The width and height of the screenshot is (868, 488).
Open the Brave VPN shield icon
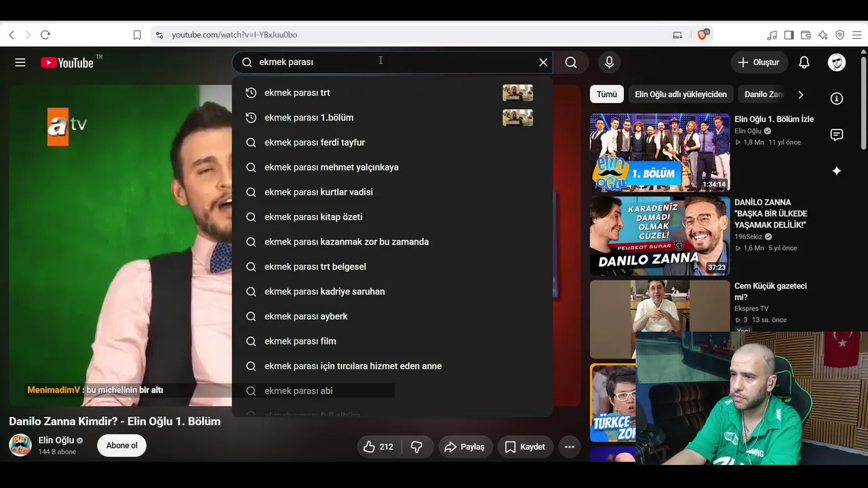click(x=840, y=35)
